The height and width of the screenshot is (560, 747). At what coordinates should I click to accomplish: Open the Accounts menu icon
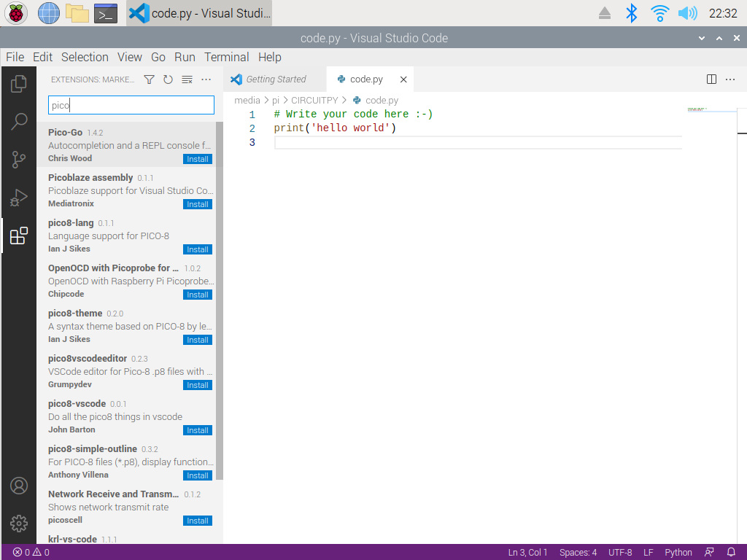pyautogui.click(x=18, y=486)
